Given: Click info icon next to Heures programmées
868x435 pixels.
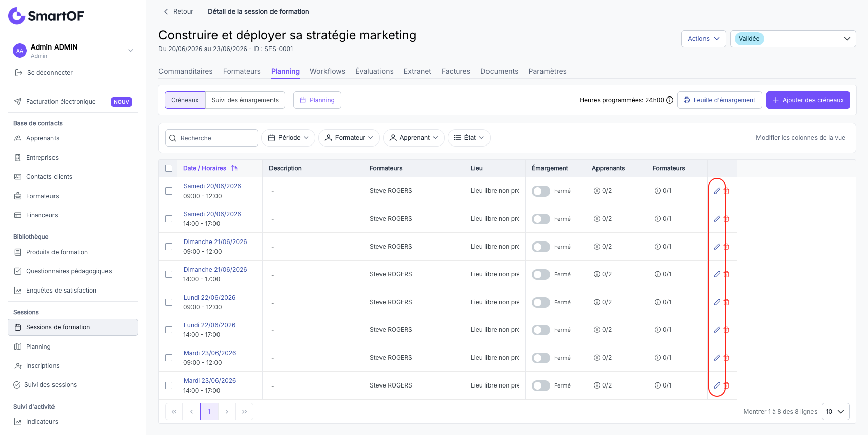Looking at the screenshot, I should click(670, 100).
